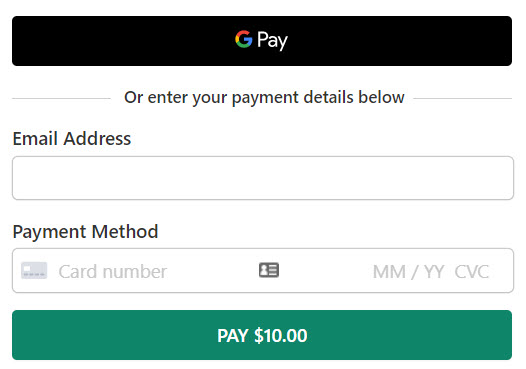Click the Payment Method label
The height and width of the screenshot is (369, 526).
click(85, 231)
